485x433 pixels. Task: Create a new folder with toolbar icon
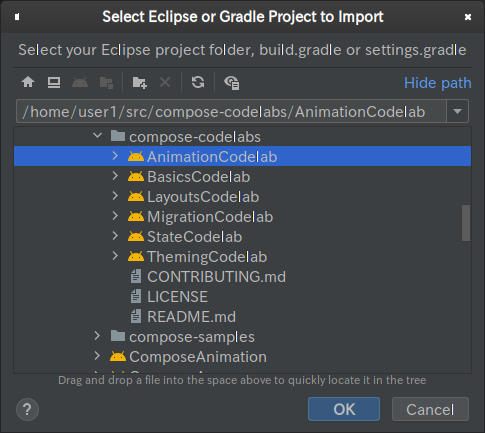pyautogui.click(x=140, y=82)
